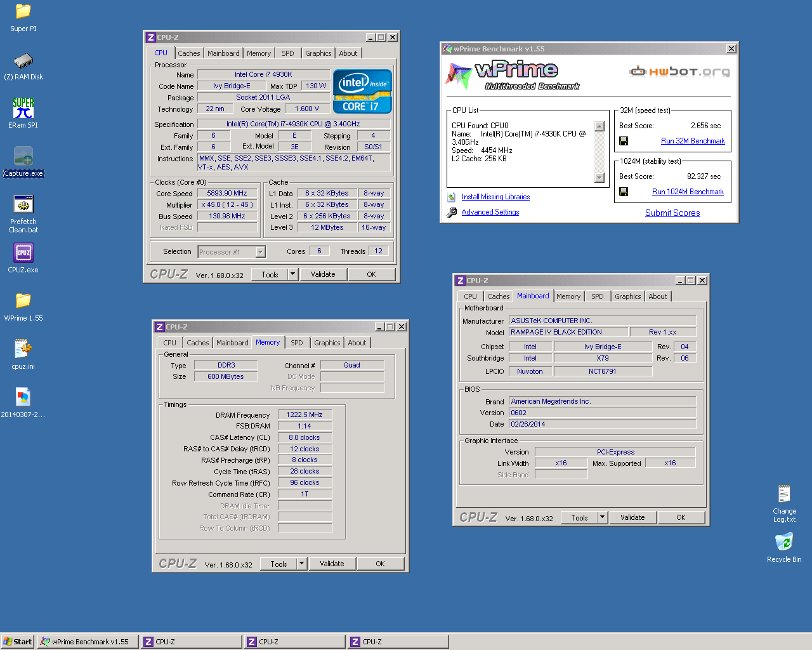
Task: Select the first CPU-Z taskbar button
Action: 192,642
